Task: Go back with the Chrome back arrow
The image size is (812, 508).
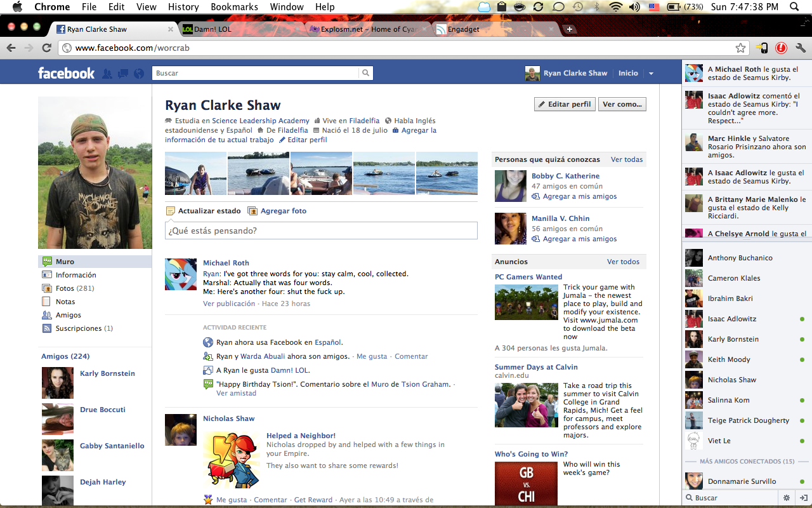Action: click(x=11, y=48)
